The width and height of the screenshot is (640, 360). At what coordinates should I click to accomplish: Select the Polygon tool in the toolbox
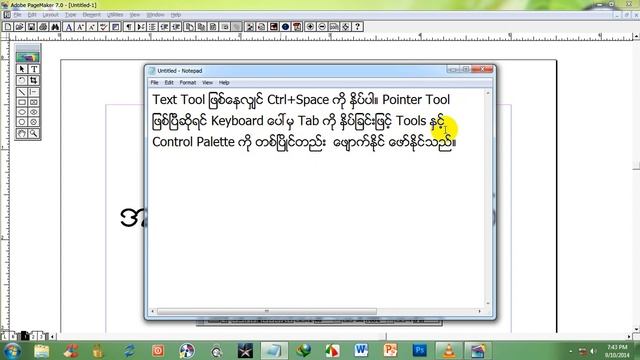22,122
